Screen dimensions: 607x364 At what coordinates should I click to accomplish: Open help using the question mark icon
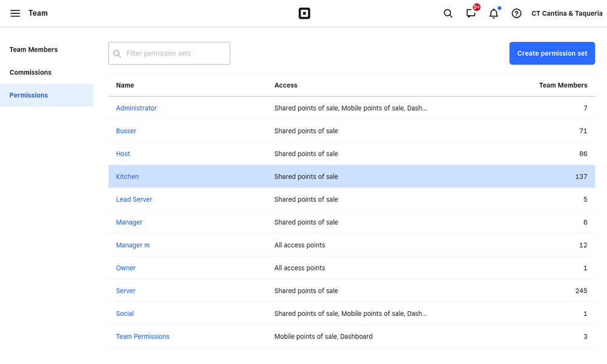(x=516, y=13)
